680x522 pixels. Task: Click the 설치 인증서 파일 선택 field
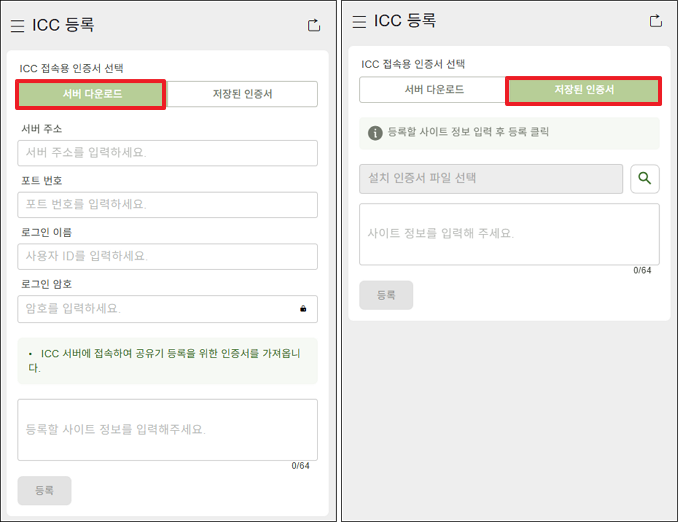click(x=490, y=179)
